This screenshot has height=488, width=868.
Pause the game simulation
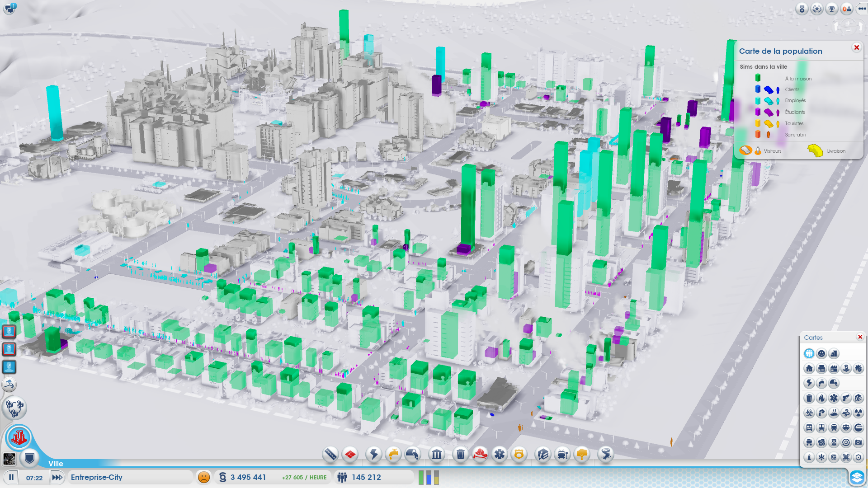[11, 477]
